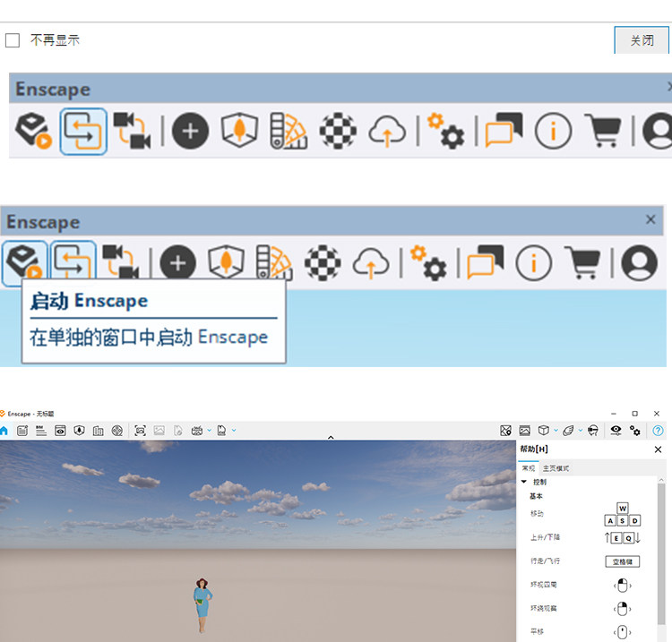Click the 关闭 button

point(642,40)
